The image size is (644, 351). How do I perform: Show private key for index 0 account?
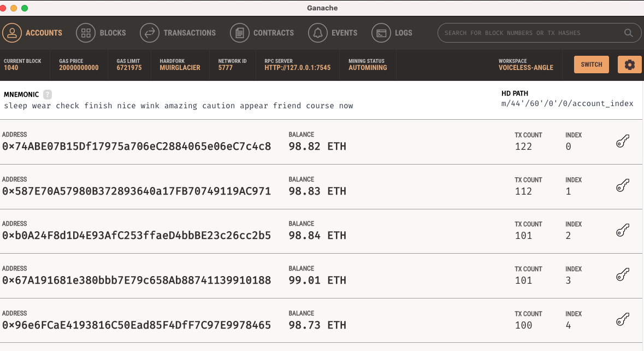(x=623, y=141)
